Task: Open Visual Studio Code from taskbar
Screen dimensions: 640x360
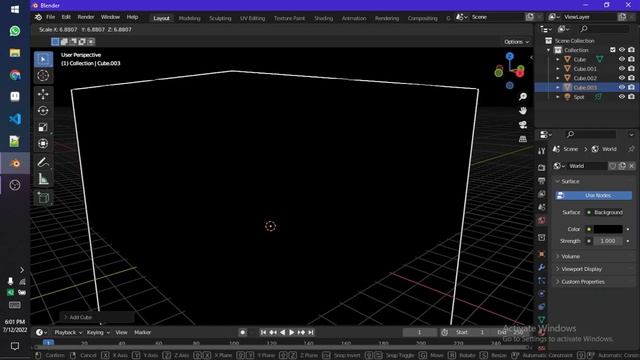Action: tap(15, 119)
